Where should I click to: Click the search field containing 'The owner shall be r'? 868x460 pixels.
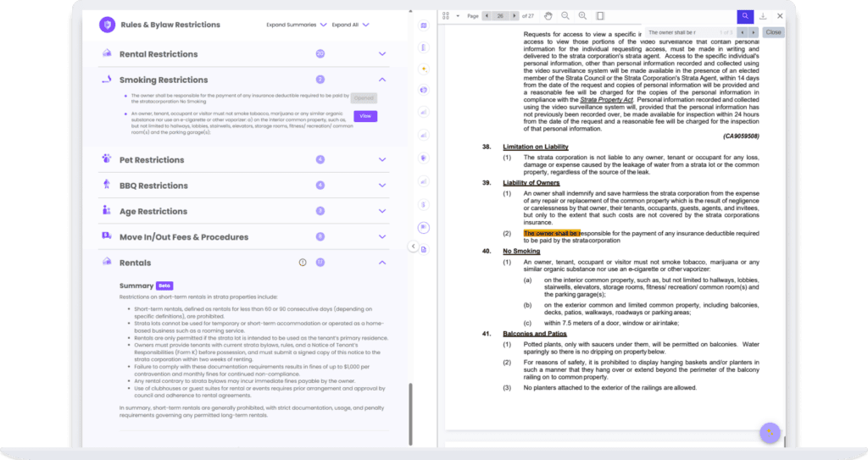click(690, 32)
